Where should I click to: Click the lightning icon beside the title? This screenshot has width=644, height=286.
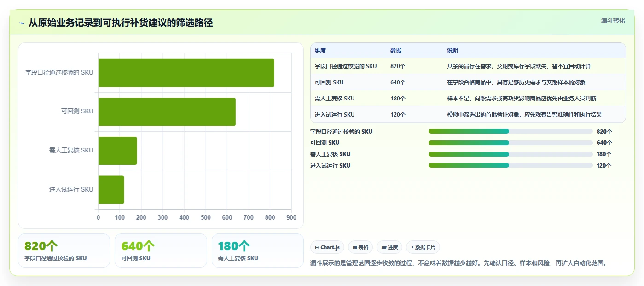(x=22, y=23)
